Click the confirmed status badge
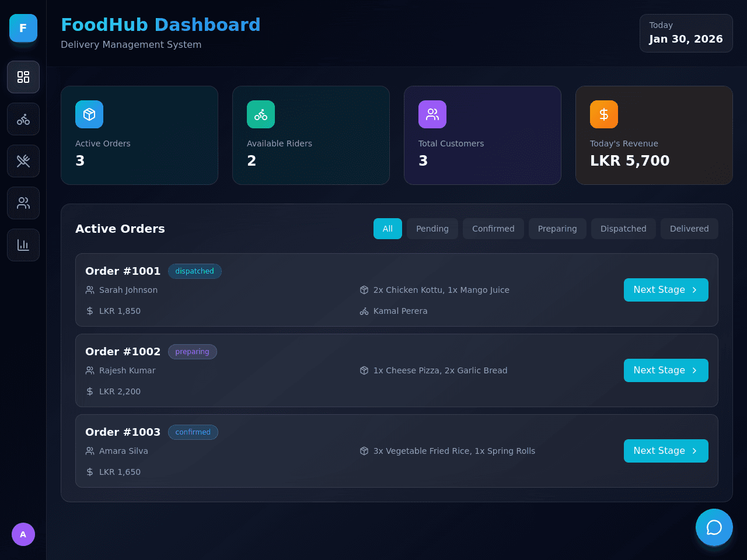The width and height of the screenshot is (747, 560). [x=193, y=432]
